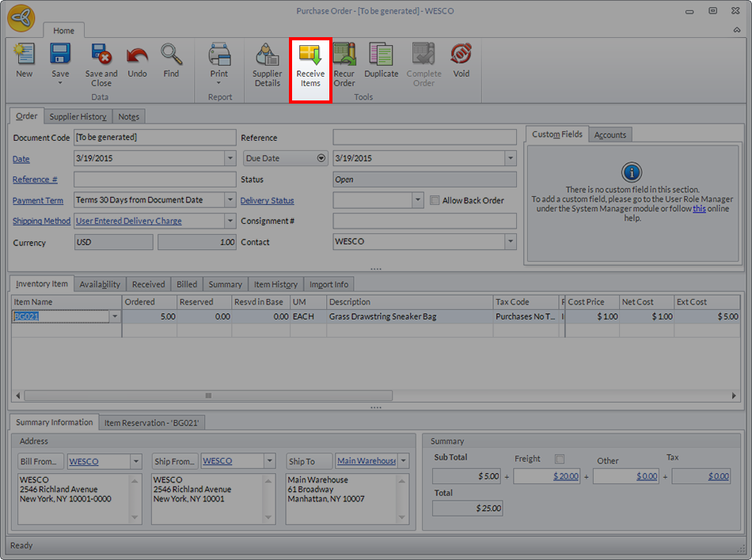
Task: Click the New document icon
Action: [25, 62]
